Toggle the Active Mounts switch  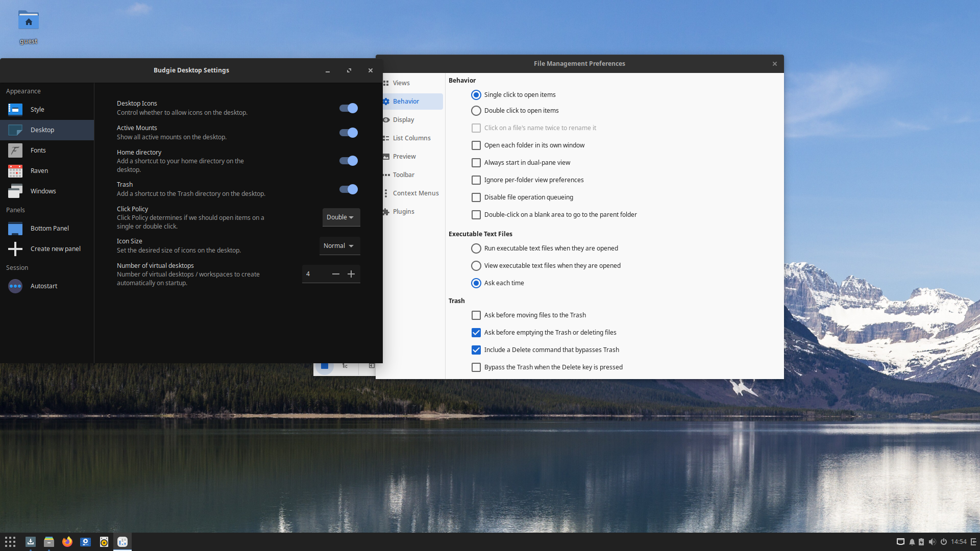coord(349,133)
